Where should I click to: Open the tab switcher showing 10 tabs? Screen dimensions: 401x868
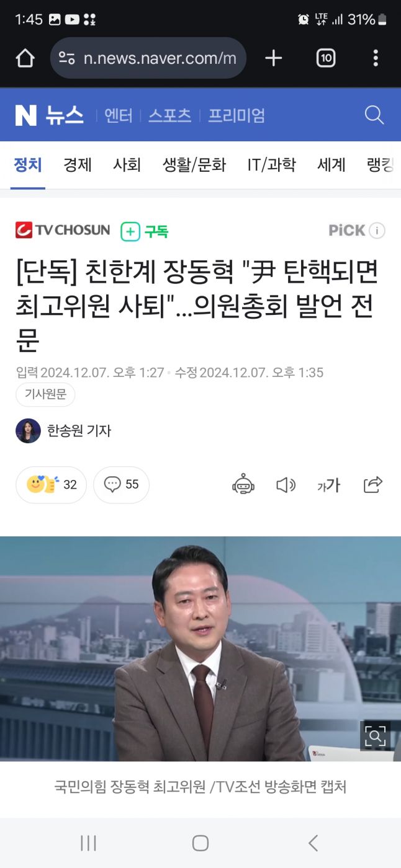326,58
